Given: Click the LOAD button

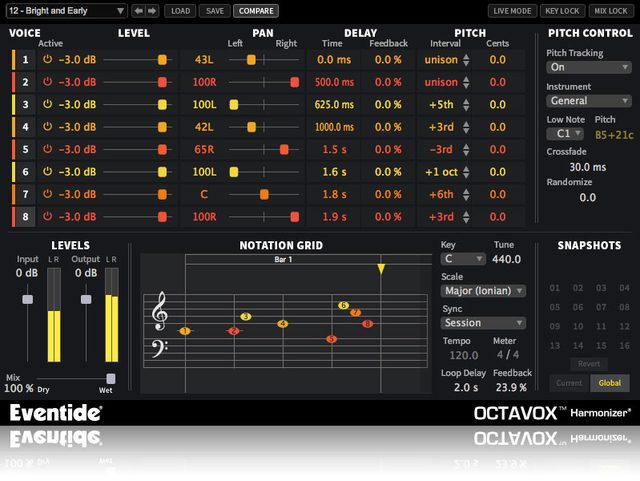Looking at the screenshot, I should coord(180,11).
